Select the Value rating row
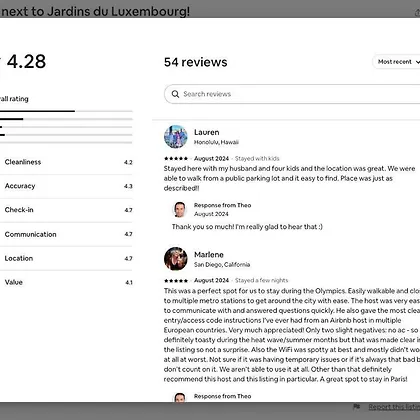 coord(66,282)
